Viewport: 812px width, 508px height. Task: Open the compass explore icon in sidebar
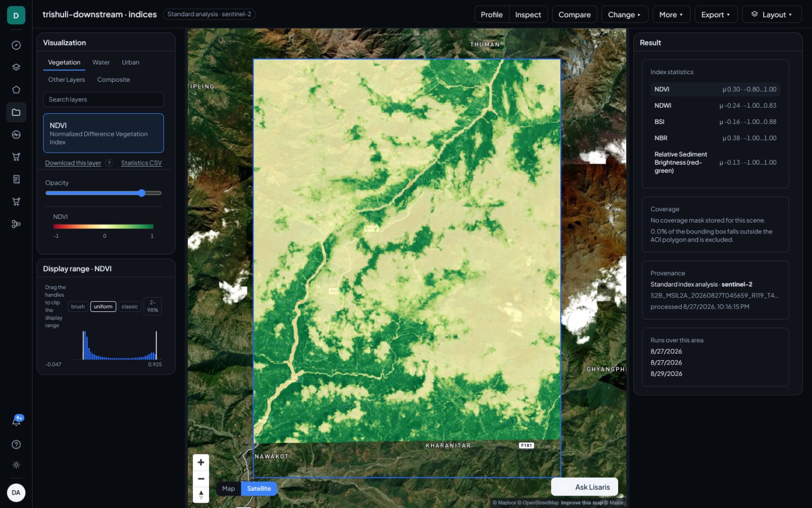click(16, 45)
